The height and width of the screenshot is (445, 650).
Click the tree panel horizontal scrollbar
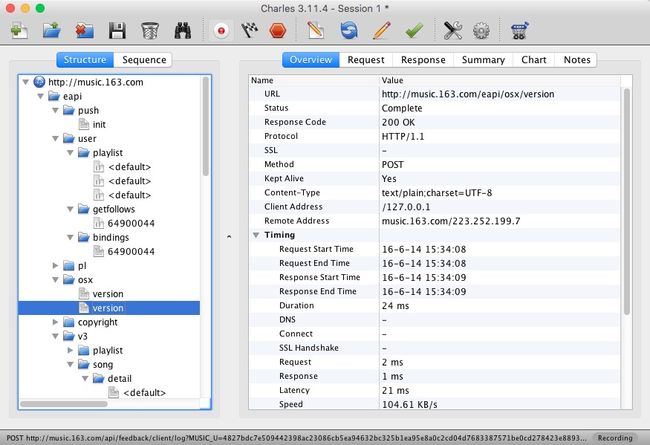[x=64, y=404]
